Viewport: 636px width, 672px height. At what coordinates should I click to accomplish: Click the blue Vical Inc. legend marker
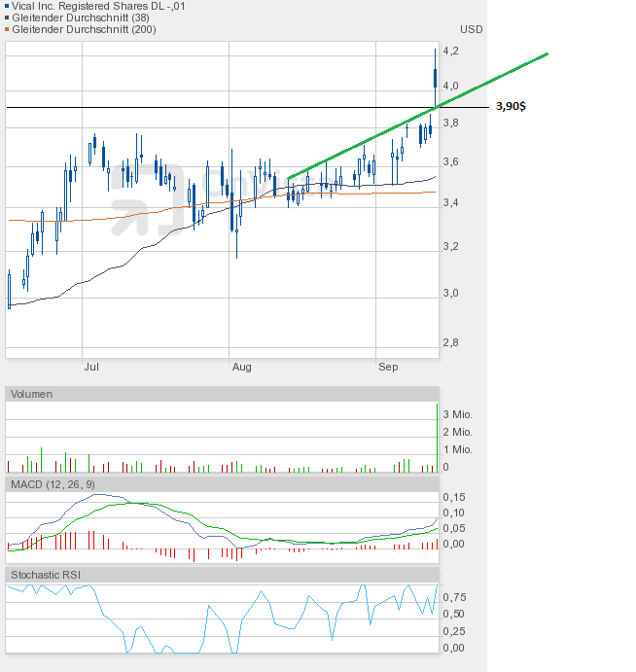(8, 6)
